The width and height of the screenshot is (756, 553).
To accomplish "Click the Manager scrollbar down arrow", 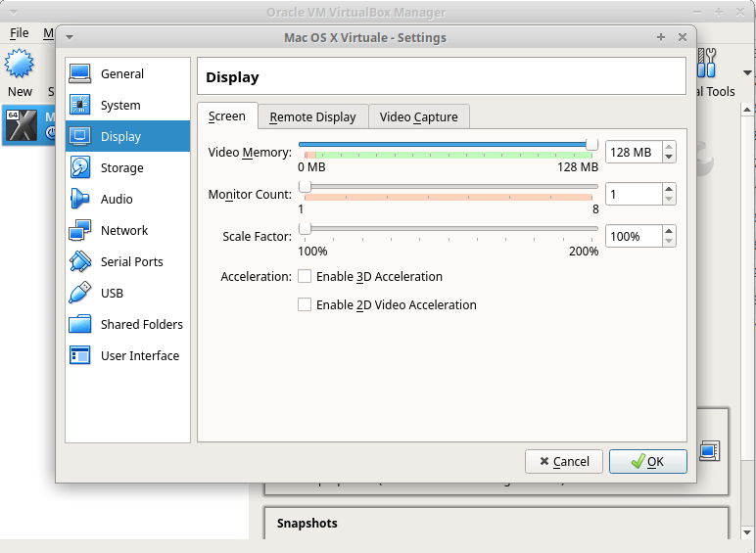I will 747,532.
